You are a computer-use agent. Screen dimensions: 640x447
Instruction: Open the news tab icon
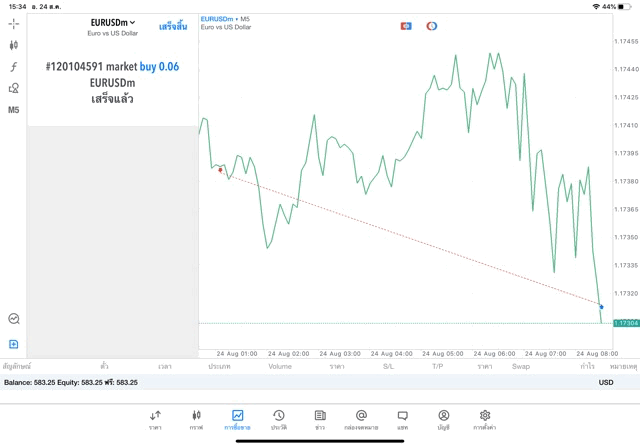(x=320, y=420)
